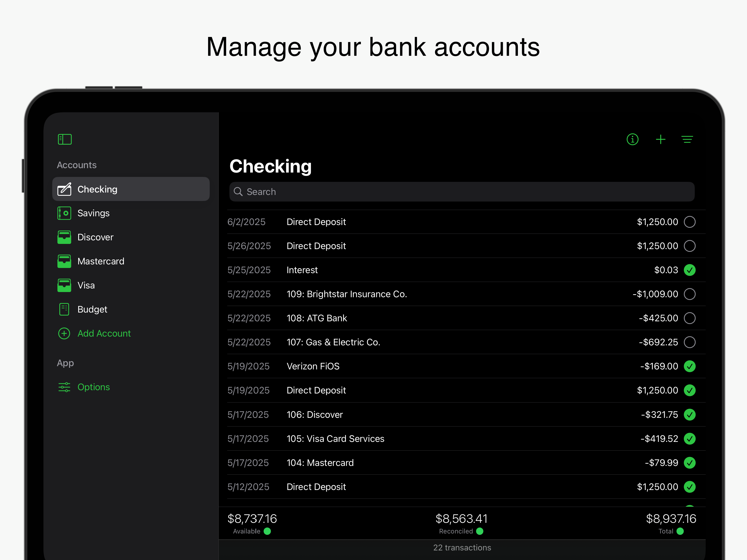Click the $8,937.16 Total balance
Viewport: 747px width, 560px height.
(671, 519)
